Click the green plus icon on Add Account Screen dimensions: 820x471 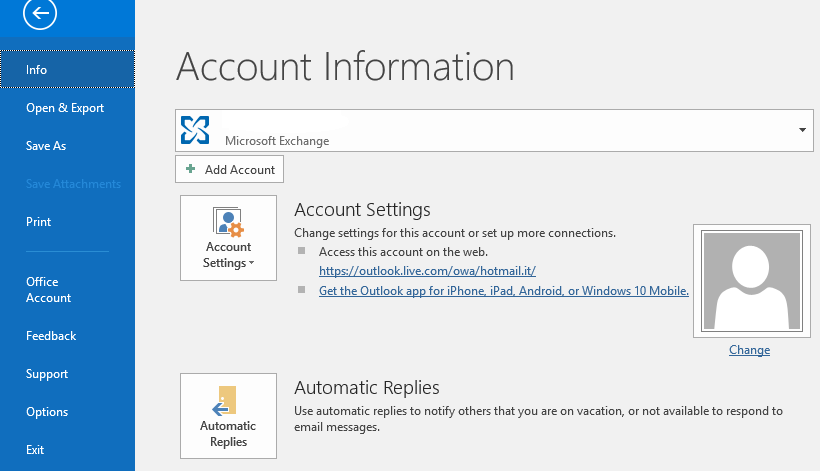pyautogui.click(x=190, y=168)
